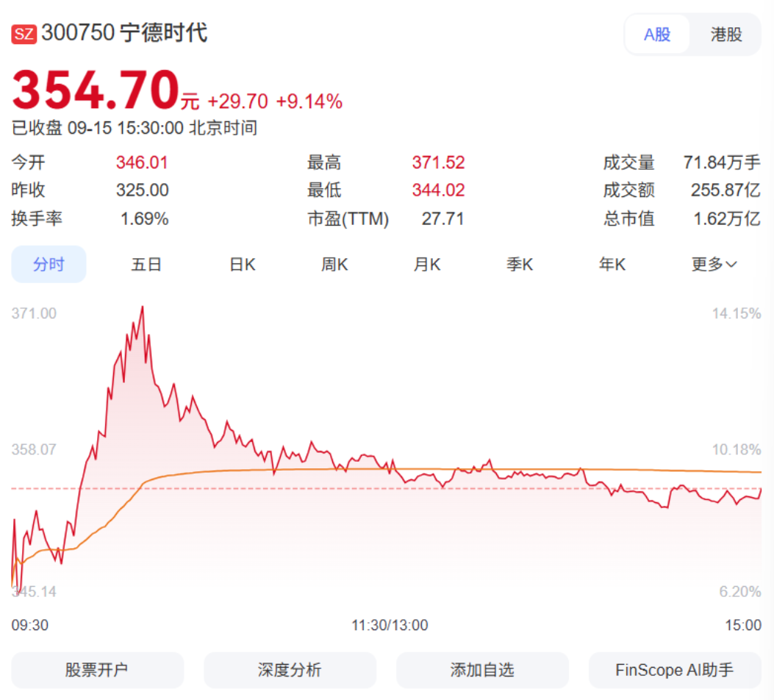Open the 五日 five-day chart tab
Viewport: 774px width, 700px height.
146,265
